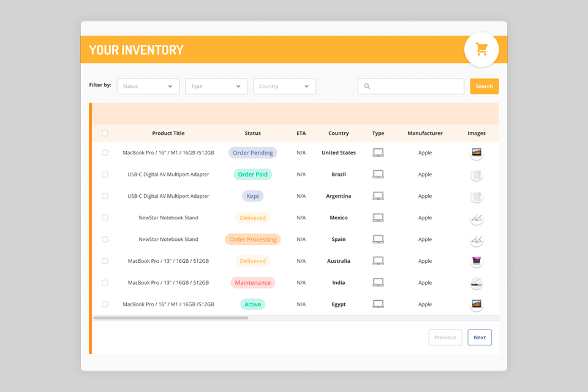
Task: Click laptop type icon in United States row
Action: pyautogui.click(x=378, y=153)
